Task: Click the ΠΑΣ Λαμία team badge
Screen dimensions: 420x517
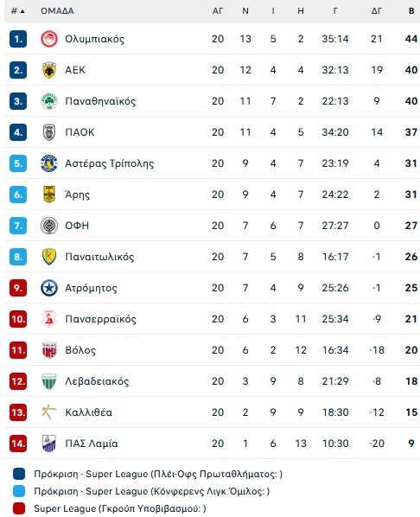Action: (x=49, y=444)
